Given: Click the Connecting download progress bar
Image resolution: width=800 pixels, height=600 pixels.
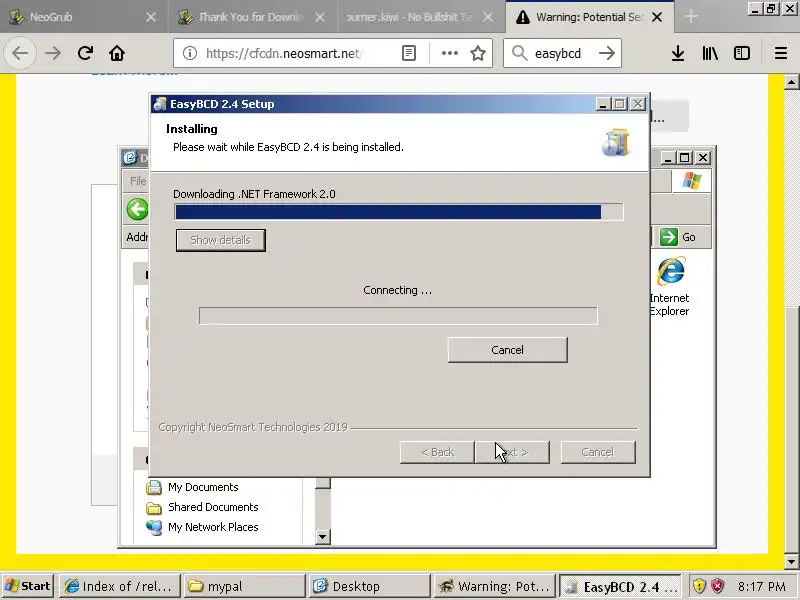Looking at the screenshot, I should pyautogui.click(x=398, y=316).
